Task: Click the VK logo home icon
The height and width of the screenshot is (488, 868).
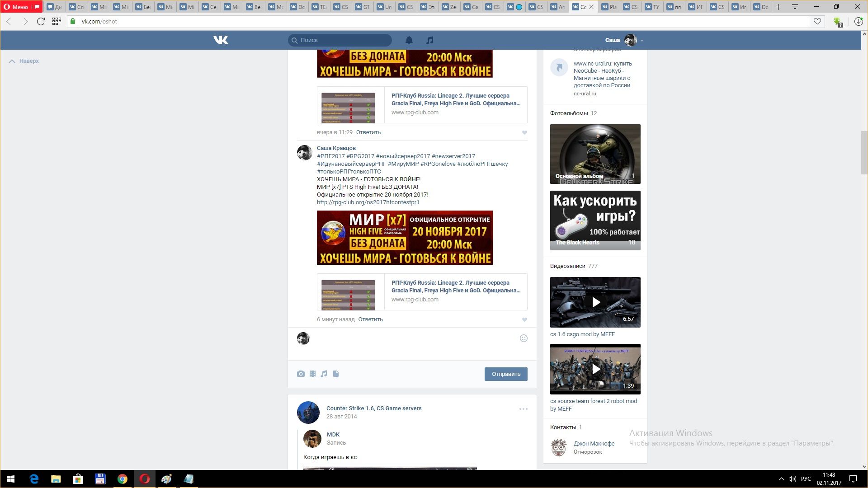Action: [x=221, y=40]
